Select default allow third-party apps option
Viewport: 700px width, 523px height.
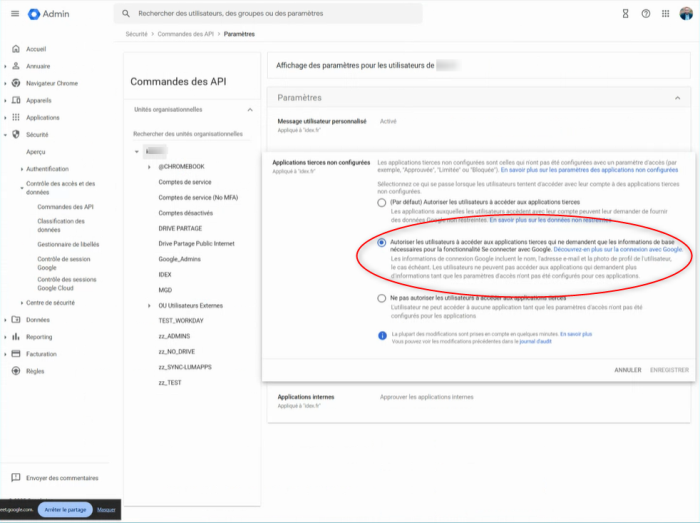click(381, 203)
